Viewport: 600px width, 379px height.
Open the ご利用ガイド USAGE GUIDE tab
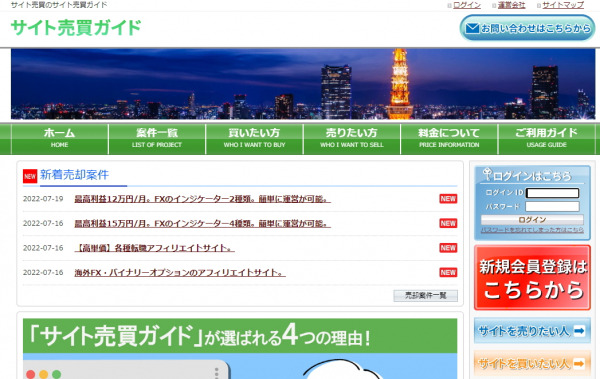point(546,139)
